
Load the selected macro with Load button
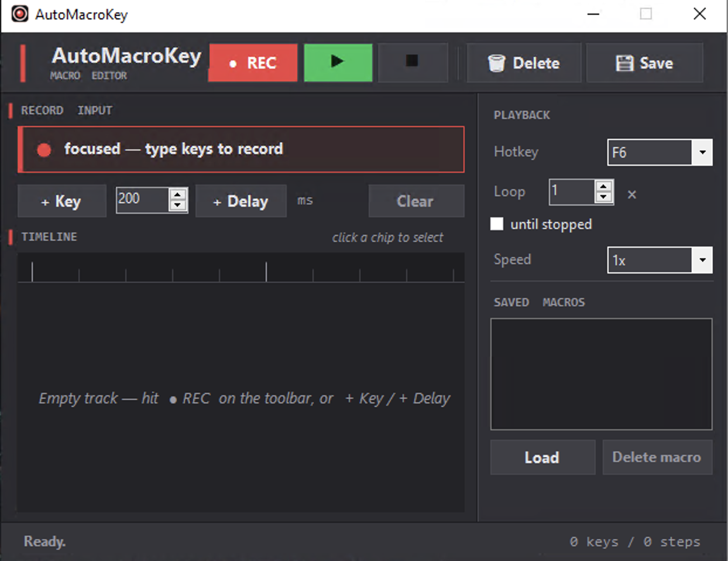[x=542, y=457]
